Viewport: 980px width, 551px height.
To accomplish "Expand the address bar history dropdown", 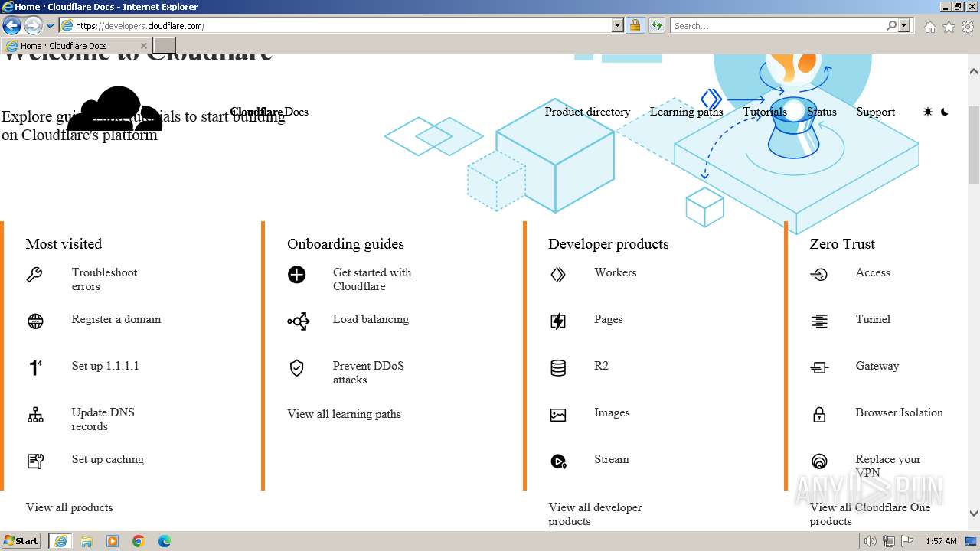I will click(618, 25).
